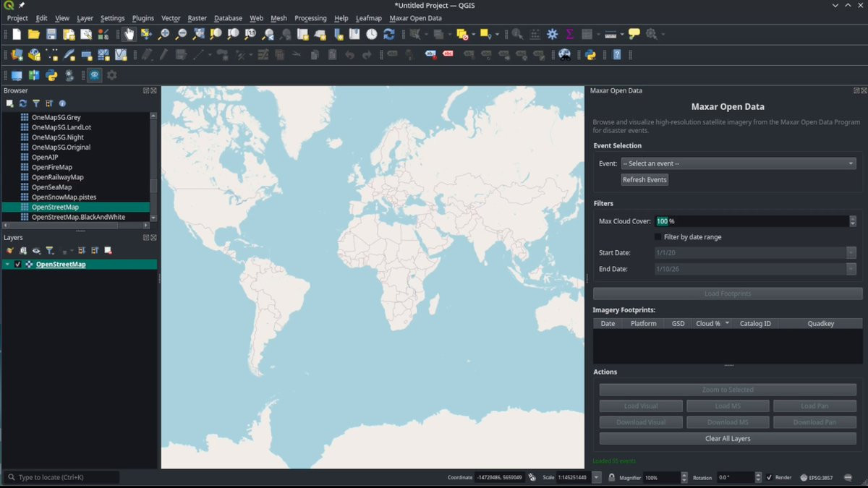868x488 pixels.
Task: Open the Select an event dropdown
Action: (x=738, y=163)
